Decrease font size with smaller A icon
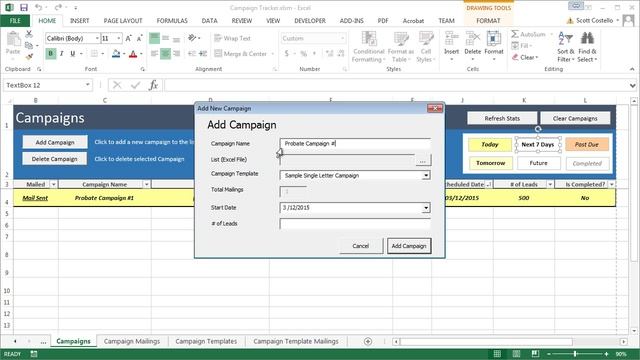The width and height of the screenshot is (640, 360). [139, 38]
